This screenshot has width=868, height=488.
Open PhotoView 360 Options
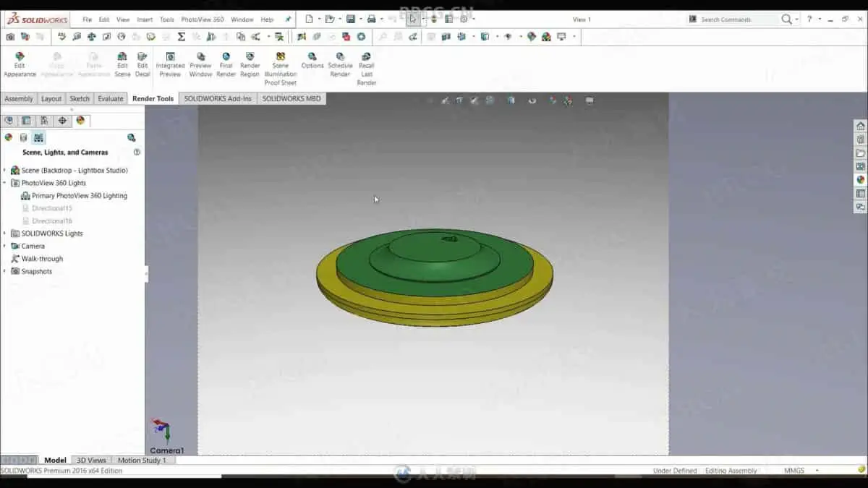(312, 61)
